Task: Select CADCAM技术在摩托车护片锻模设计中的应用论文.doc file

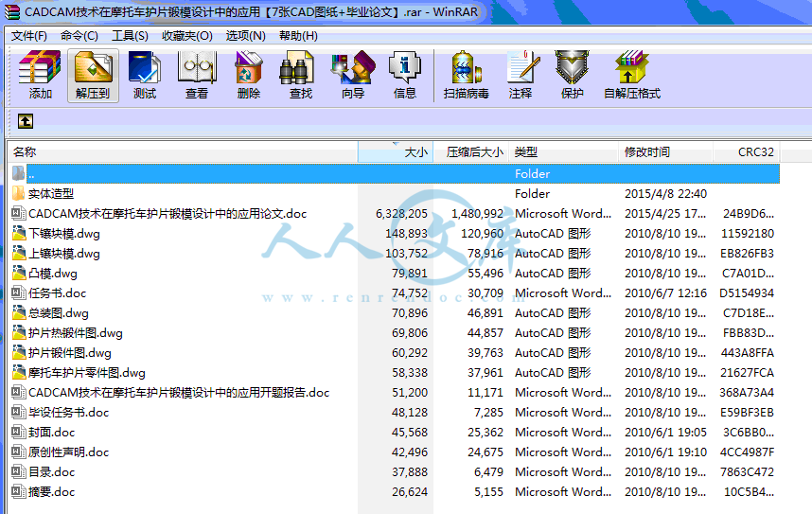Action: pos(168,214)
